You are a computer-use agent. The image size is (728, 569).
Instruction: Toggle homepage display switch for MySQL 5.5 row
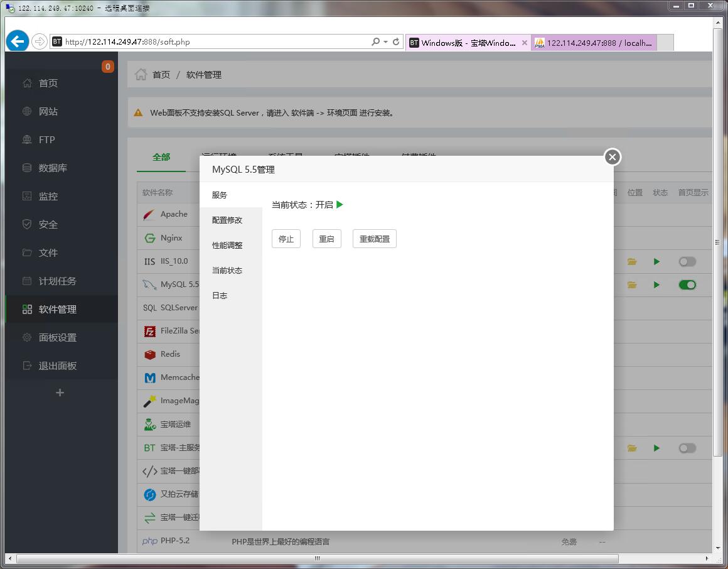687,284
